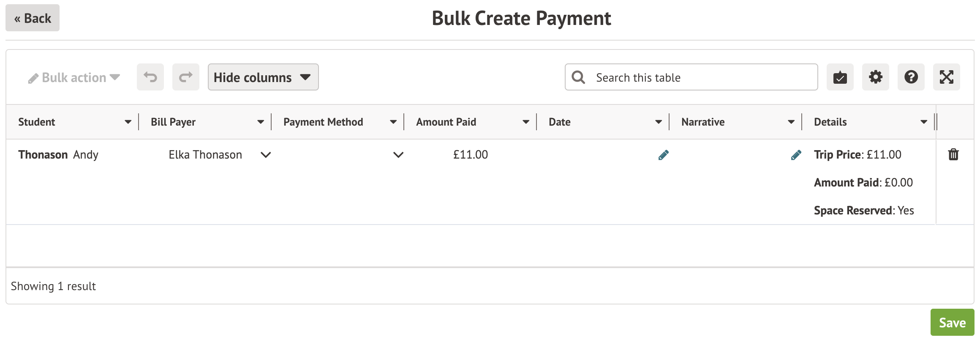Click the calendar check icon in toolbar
Image resolution: width=980 pixels, height=340 pixels.
[x=840, y=77]
